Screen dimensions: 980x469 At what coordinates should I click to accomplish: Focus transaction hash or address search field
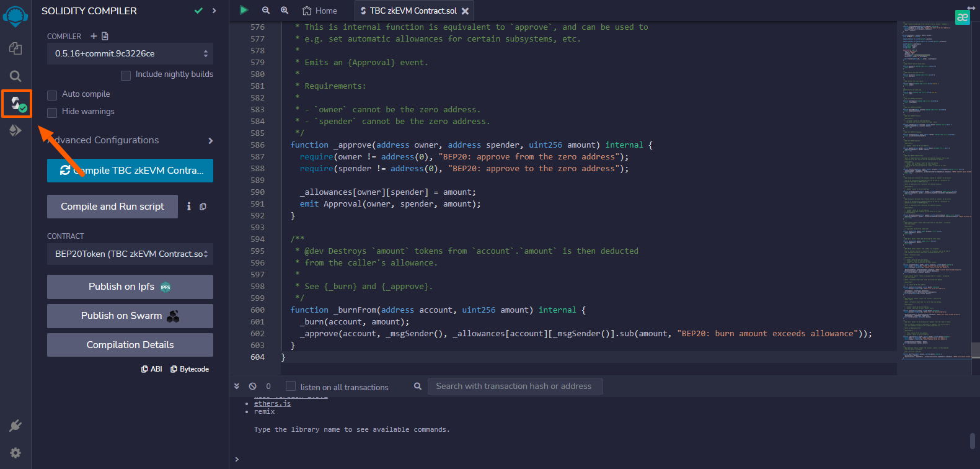coord(515,386)
